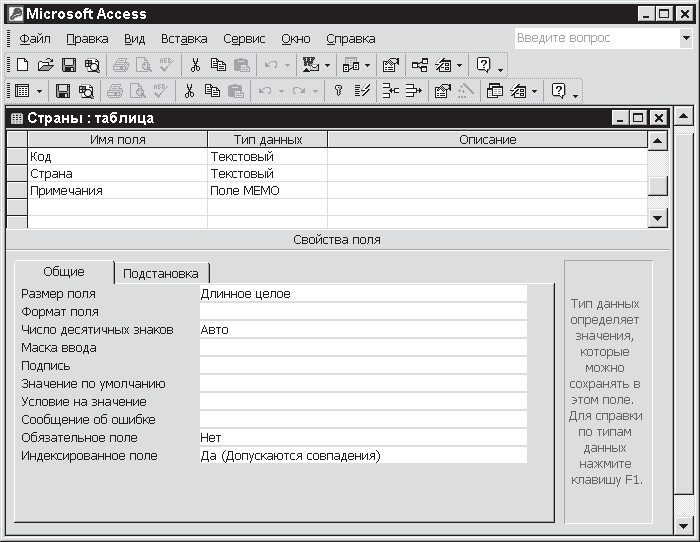Click the Обязательное поле value Нет
700x542 pixels.
pos(362,438)
